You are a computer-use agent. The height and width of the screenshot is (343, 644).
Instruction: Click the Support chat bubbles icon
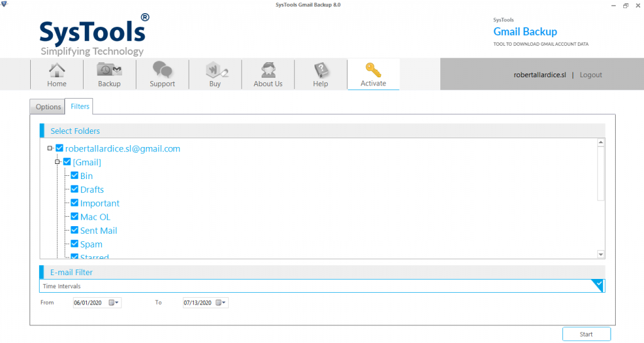point(162,70)
